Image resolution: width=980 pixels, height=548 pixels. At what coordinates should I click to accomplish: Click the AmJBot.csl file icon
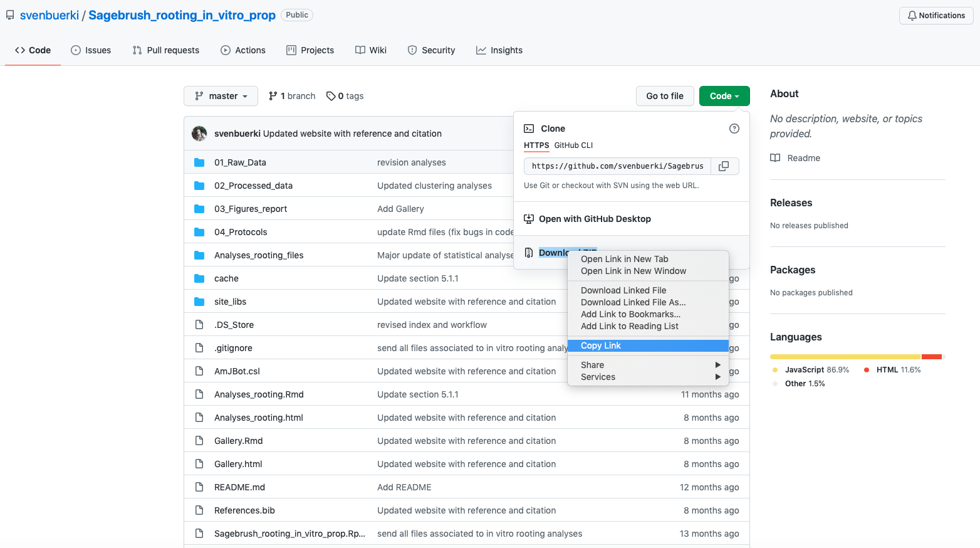pos(199,371)
